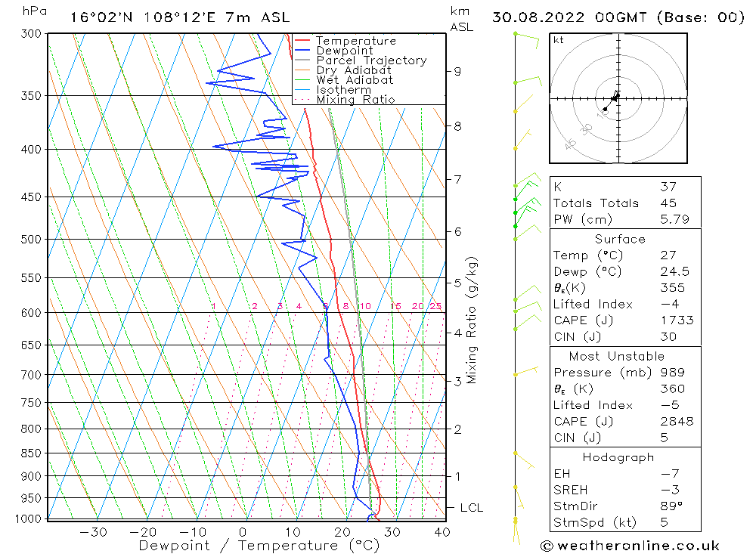Image resolution: width=756 pixels, height=554 pixels.
Task: Click the 'Isotherm' legend entry
Action: tap(344, 90)
